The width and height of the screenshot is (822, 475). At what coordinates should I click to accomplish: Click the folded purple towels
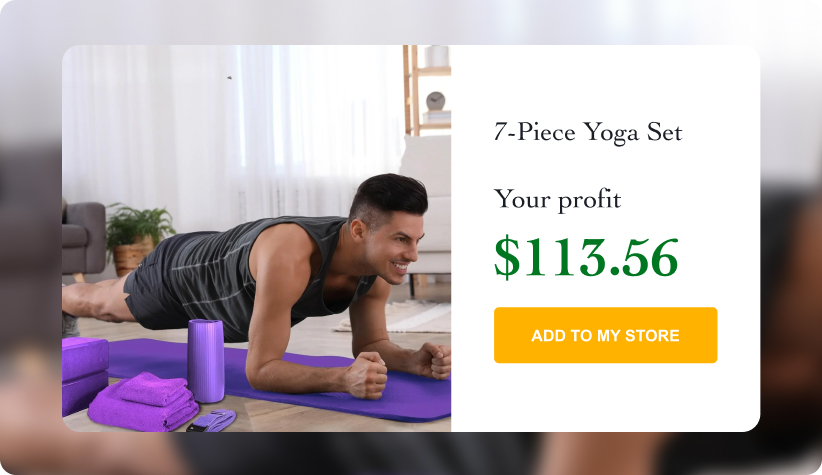[x=143, y=402]
